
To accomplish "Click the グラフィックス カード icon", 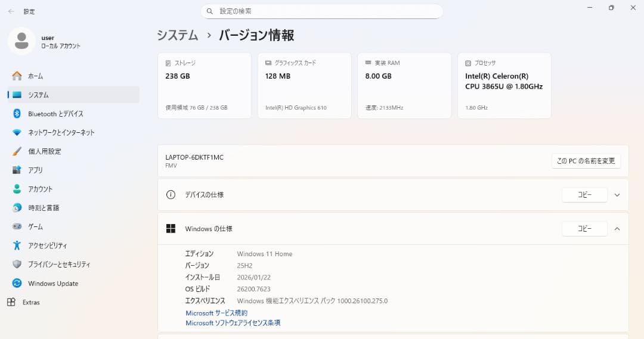I will click(x=268, y=63).
